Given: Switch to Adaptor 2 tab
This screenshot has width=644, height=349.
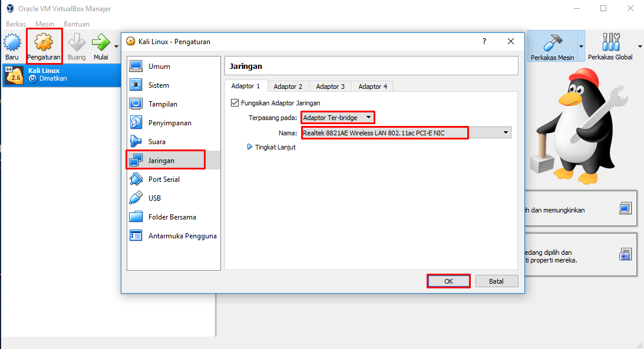Looking at the screenshot, I should (288, 87).
